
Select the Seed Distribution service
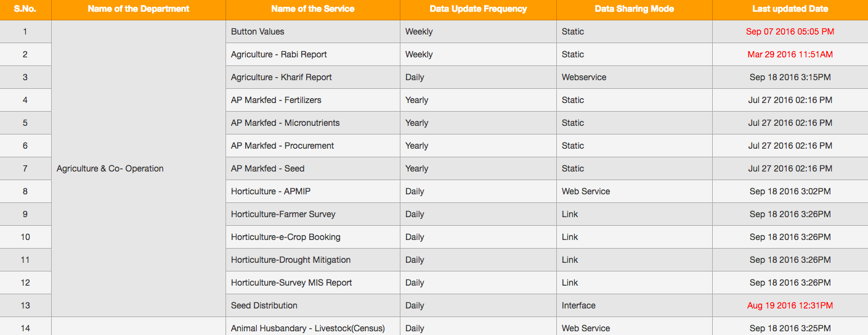tap(264, 305)
